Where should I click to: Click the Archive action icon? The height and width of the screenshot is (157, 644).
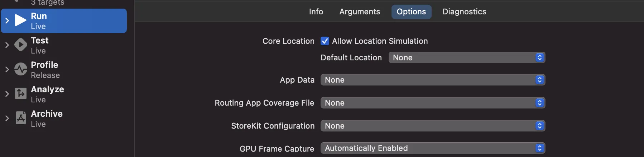(x=20, y=118)
